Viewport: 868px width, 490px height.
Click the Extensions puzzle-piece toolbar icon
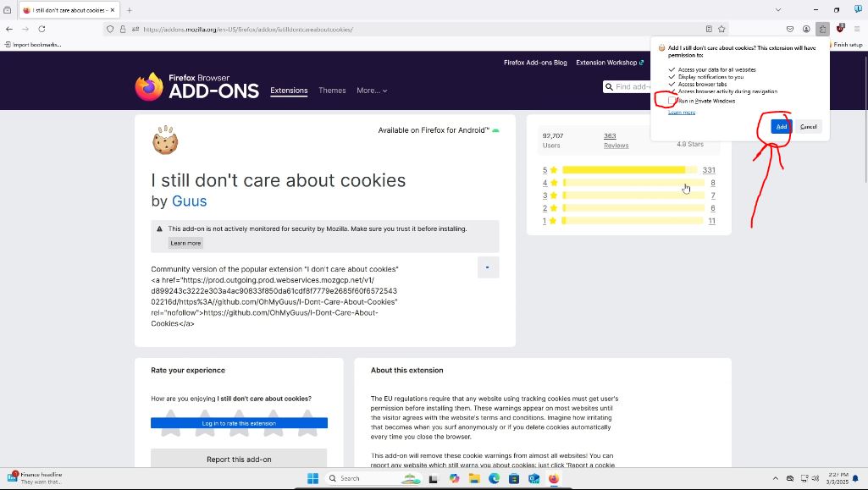822,30
